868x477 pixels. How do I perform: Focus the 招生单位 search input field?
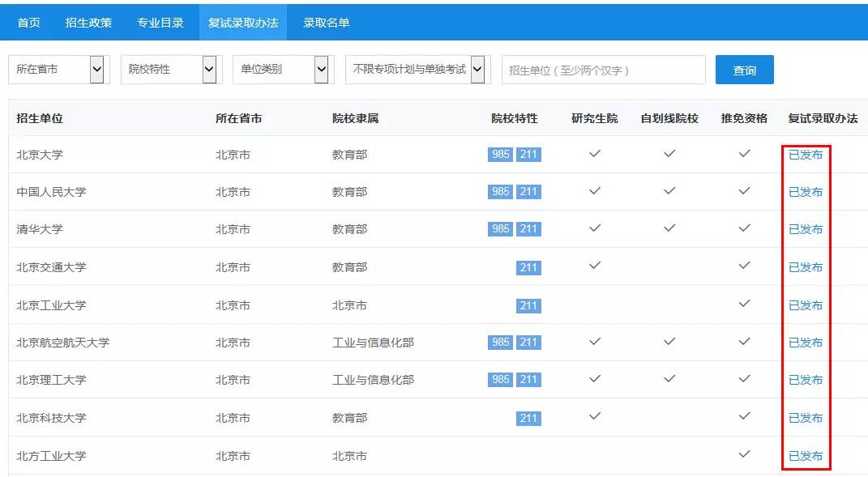coord(604,70)
